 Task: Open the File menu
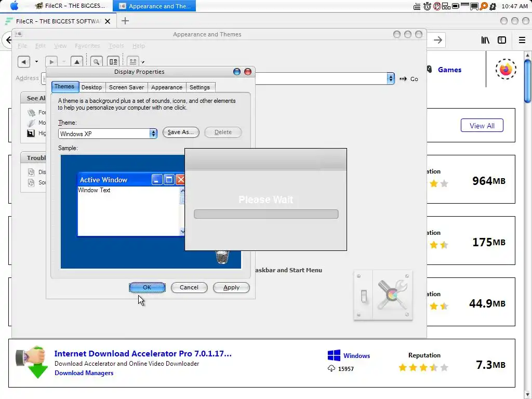22,46
